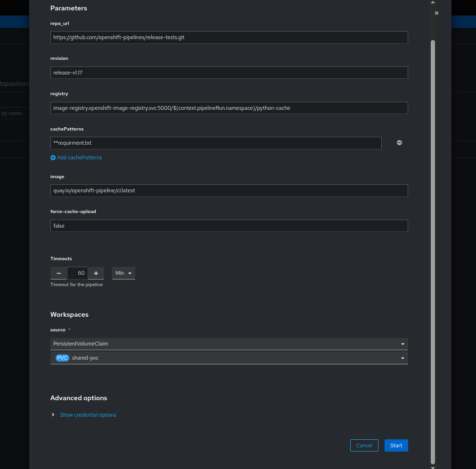Expand Show credential options
The height and width of the screenshot is (469, 476).
point(88,415)
